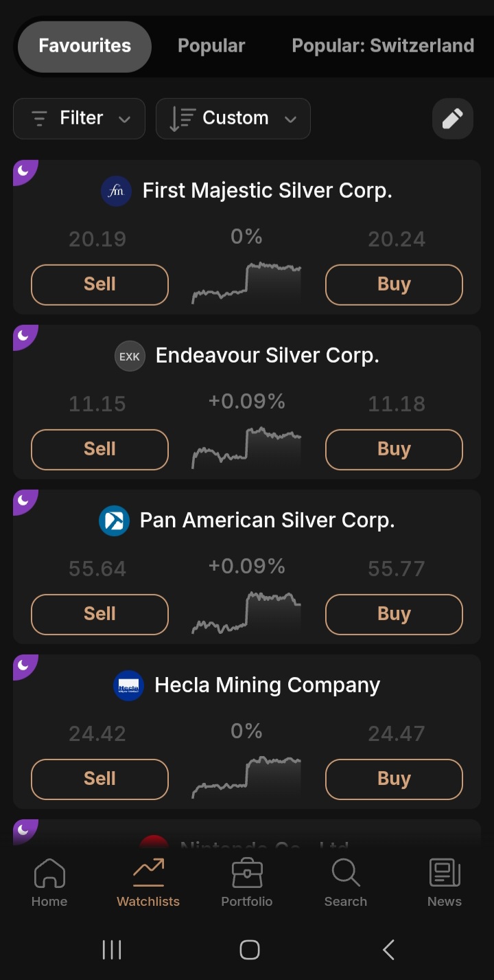The width and height of the screenshot is (494, 980).
Task: Select the Favourites tab
Action: tap(84, 46)
